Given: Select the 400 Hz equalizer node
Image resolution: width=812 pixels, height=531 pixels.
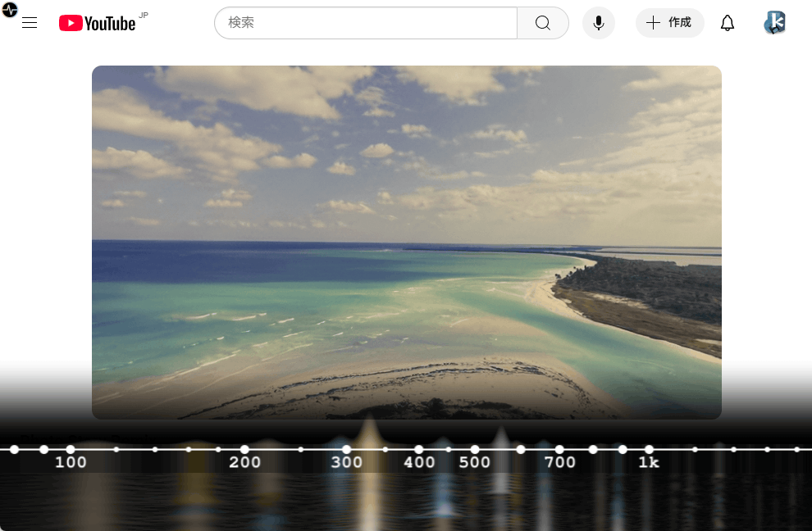Looking at the screenshot, I should click(419, 449).
